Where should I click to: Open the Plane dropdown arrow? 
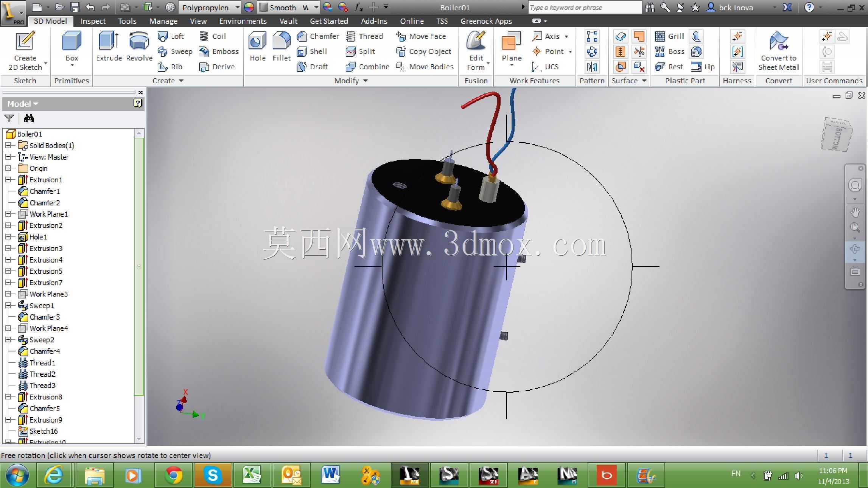(x=512, y=66)
